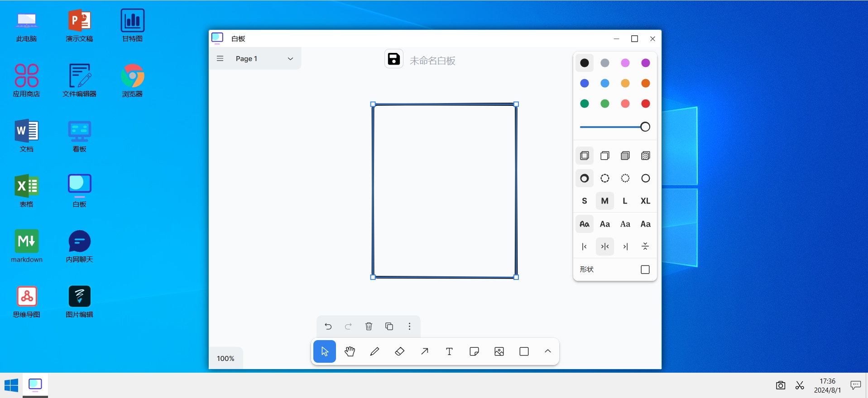
Task: Activate the text tool
Action: [x=449, y=351]
